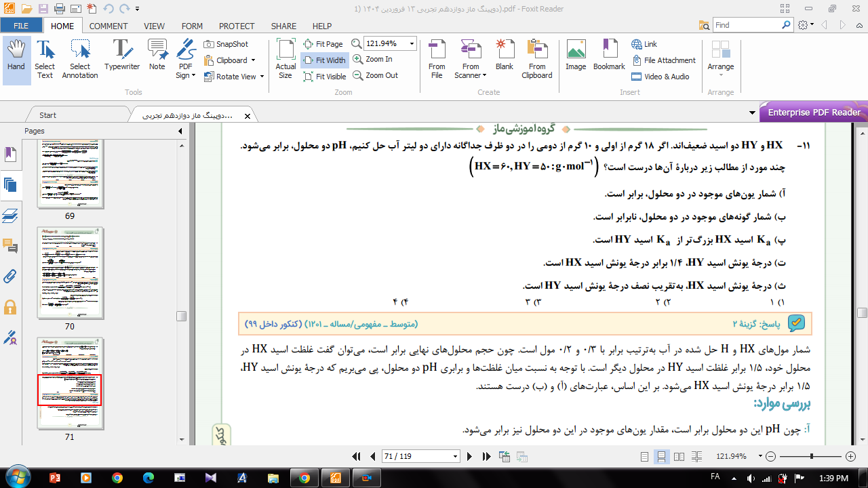This screenshot has width=868, height=488.
Task: Open the page number dropdown
Action: (456, 457)
